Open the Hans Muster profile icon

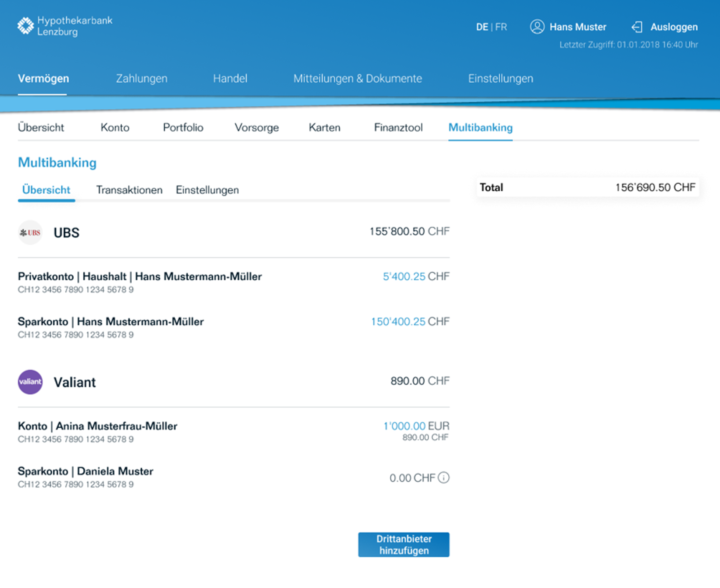coord(537,27)
